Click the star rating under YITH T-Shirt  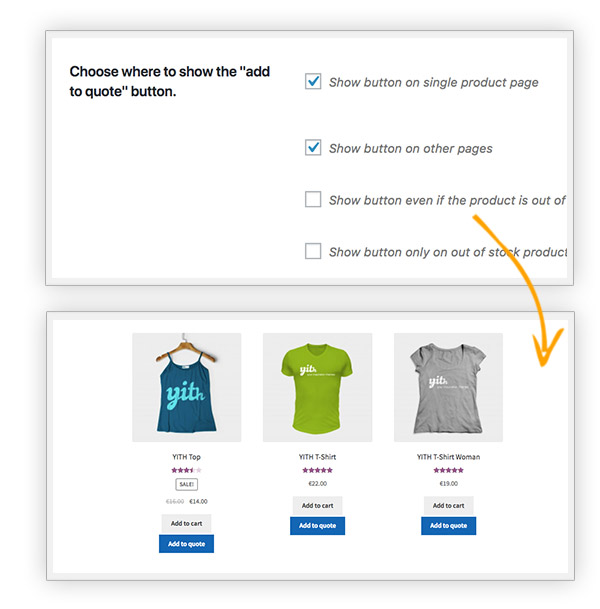click(317, 470)
